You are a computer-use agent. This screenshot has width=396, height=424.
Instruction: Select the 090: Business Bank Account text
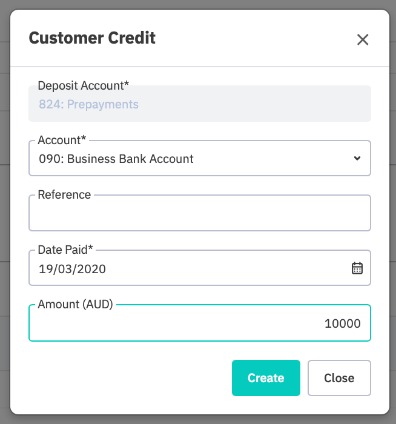[x=116, y=159]
